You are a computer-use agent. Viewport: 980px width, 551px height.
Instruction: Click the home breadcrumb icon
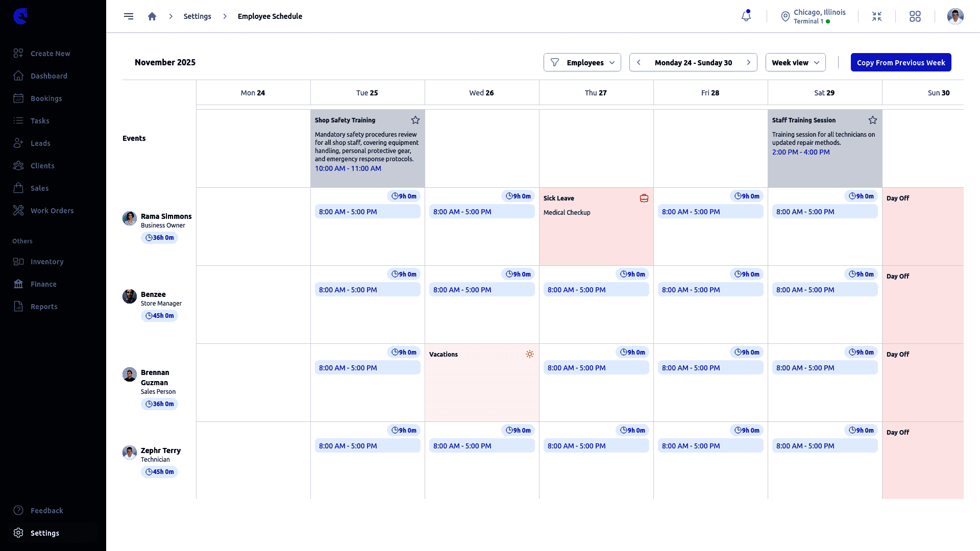click(x=152, y=16)
